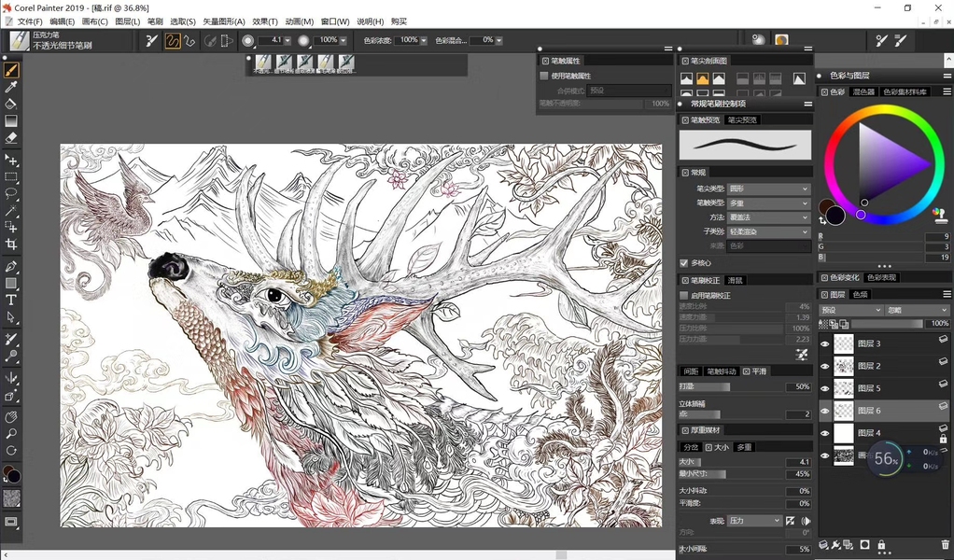Image resolution: width=954 pixels, height=560 pixels.
Task: Swap main and additional colors arrow icon
Action: [823, 220]
